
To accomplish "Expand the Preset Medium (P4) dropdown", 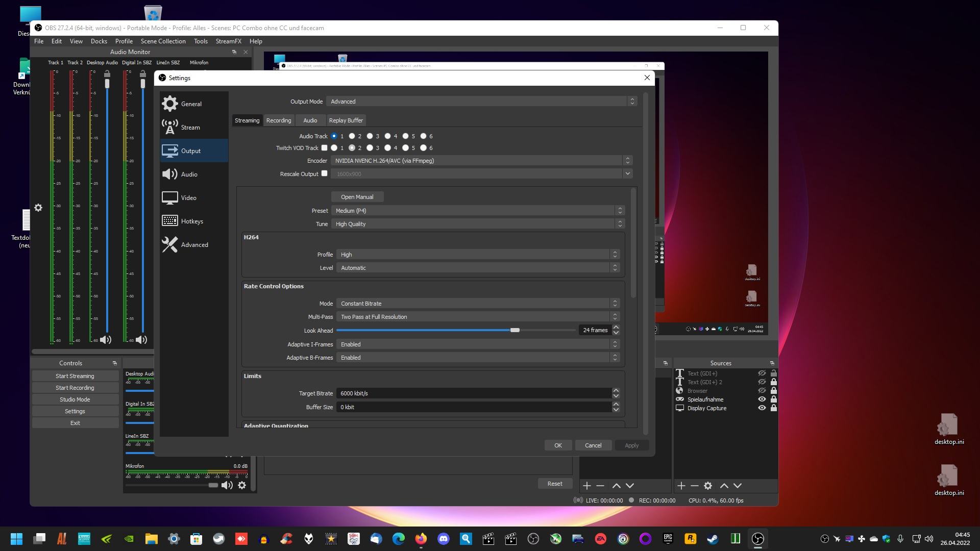I will pyautogui.click(x=477, y=211).
